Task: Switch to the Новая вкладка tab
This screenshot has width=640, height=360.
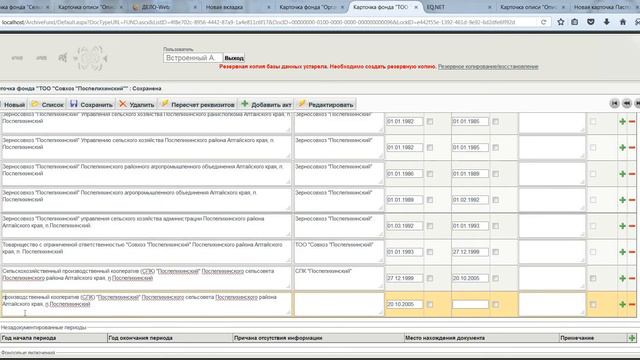Action: 237,7
